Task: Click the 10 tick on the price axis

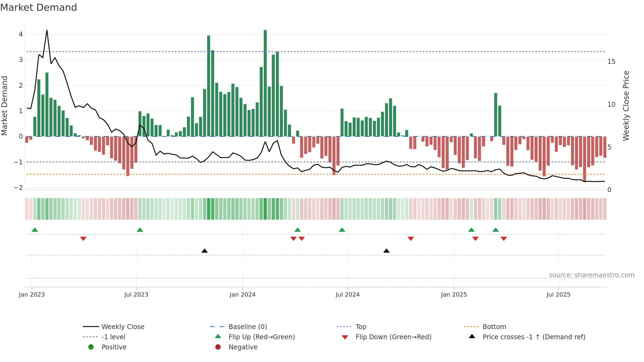Action: [x=611, y=105]
